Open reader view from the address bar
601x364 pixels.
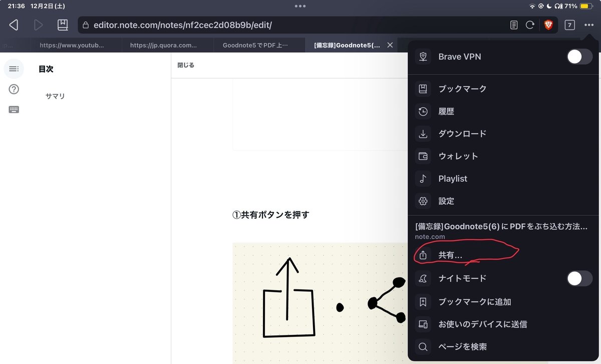513,25
